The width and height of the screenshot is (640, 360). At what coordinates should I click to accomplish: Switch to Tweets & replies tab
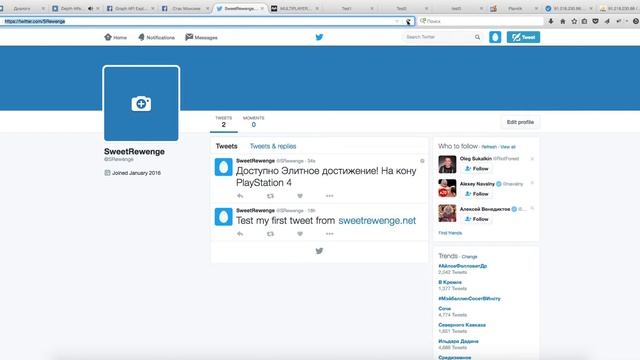(273, 146)
